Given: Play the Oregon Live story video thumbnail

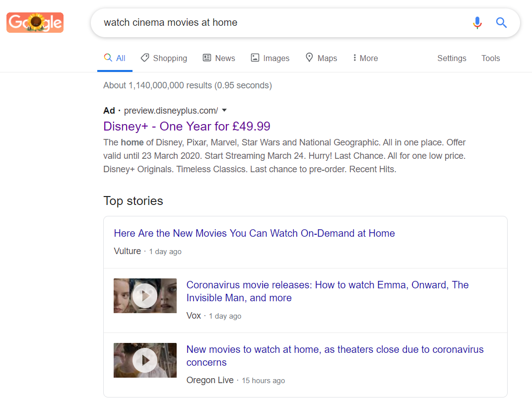Looking at the screenshot, I should point(145,360).
